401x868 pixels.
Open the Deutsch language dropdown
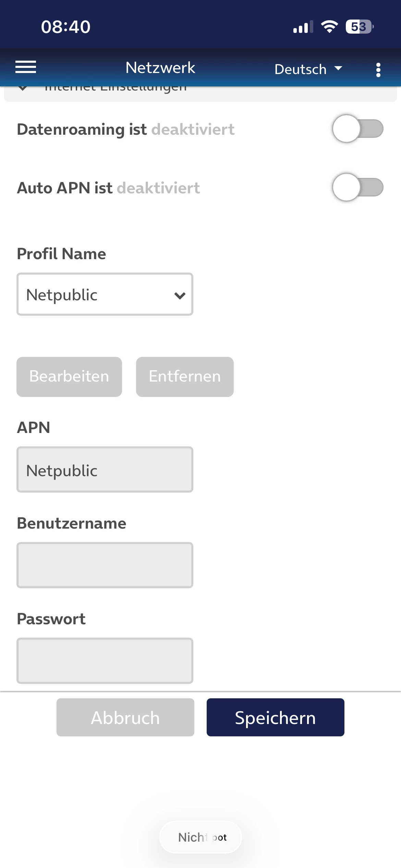click(x=308, y=69)
